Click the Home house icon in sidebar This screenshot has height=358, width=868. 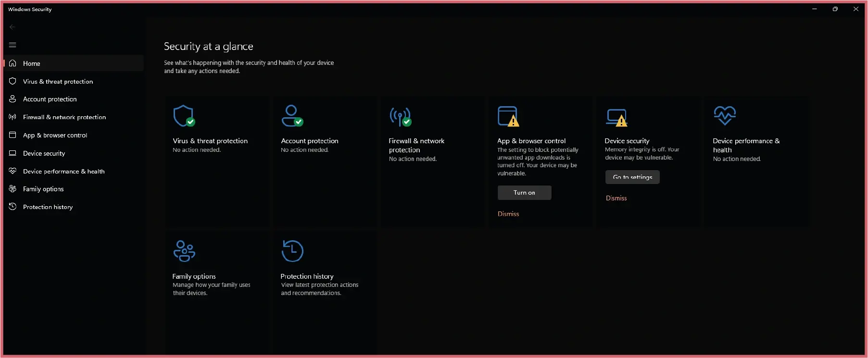[x=13, y=63]
